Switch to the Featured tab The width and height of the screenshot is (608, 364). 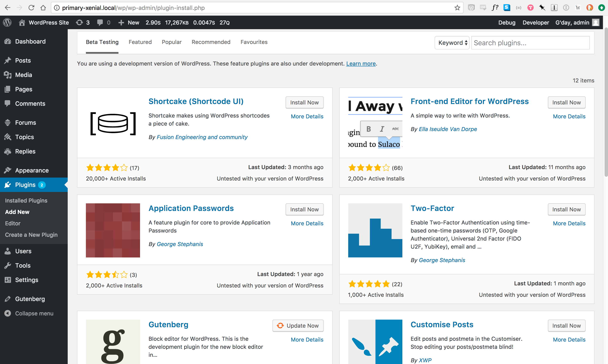(x=140, y=42)
